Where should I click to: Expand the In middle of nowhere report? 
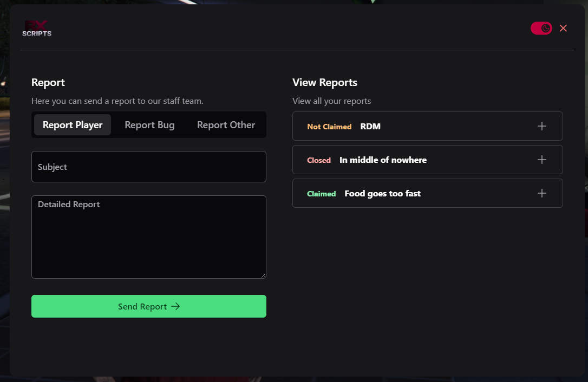(541, 160)
